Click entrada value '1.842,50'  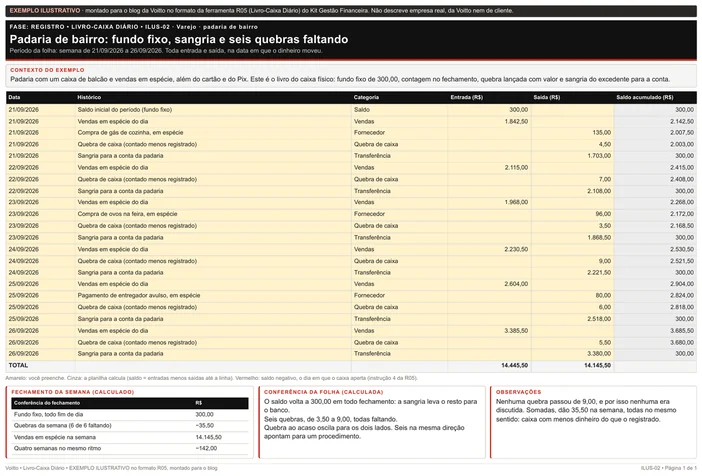(516, 121)
